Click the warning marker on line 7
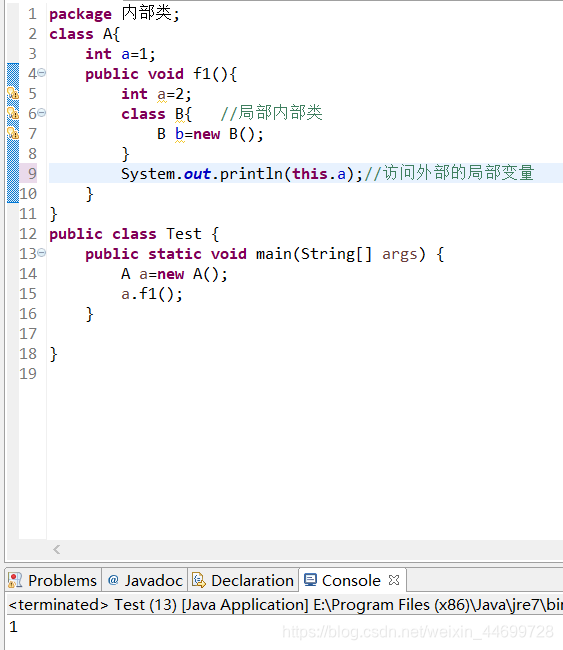 [x=13, y=133]
